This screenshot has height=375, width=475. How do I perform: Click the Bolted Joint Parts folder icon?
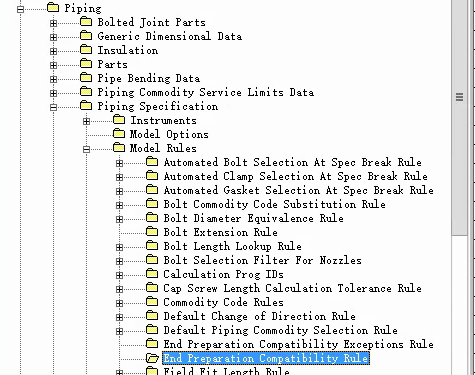click(86, 21)
